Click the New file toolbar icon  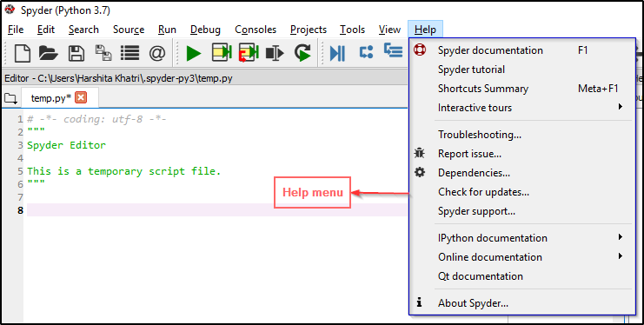pyautogui.click(x=23, y=53)
